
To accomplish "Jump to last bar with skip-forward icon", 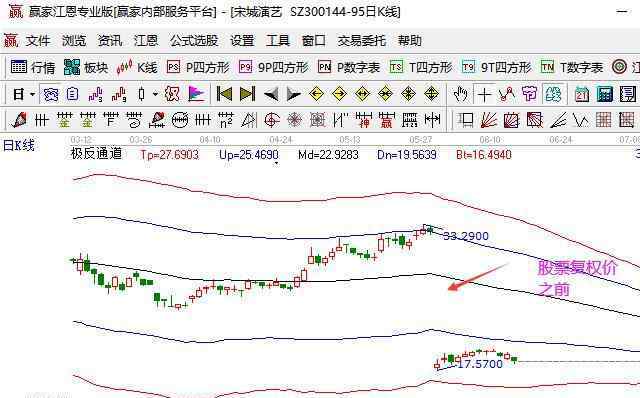I will click(247, 94).
